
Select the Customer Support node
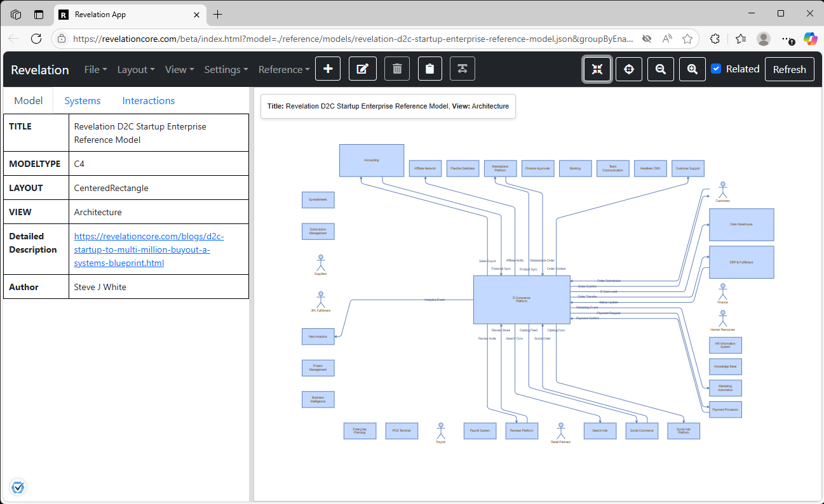688,168
